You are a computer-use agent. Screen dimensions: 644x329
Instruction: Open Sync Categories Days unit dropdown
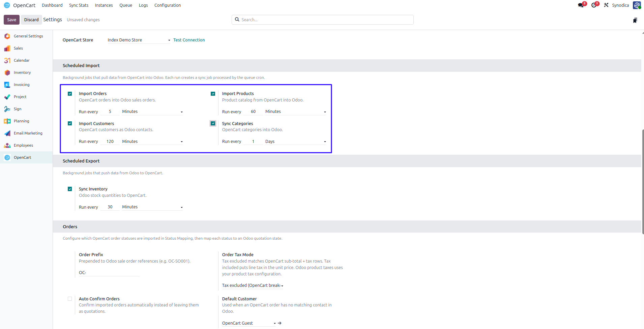296,142
